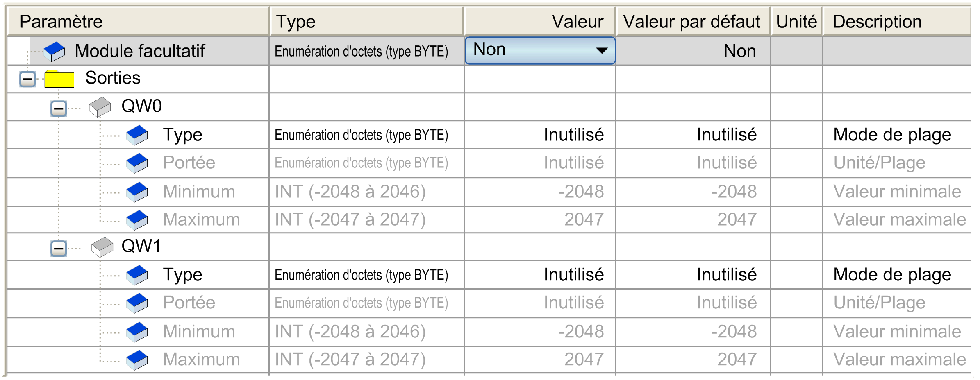Collapse the QW1 tree node
980x380 pixels.
[59, 248]
